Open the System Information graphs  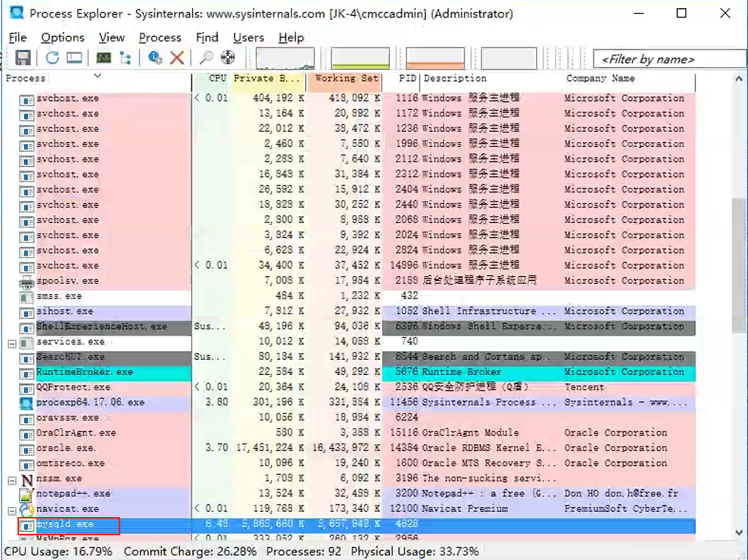pyautogui.click(x=104, y=57)
